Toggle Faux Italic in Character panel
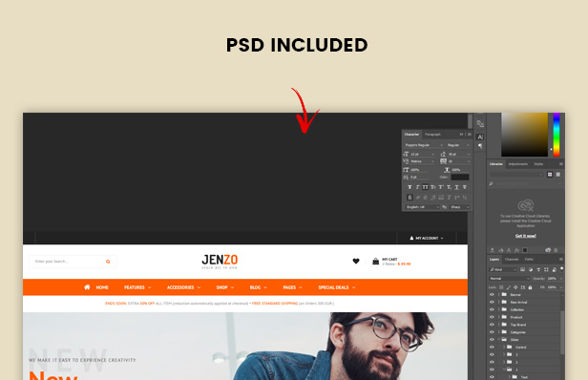The width and height of the screenshot is (588, 380). 417,187
